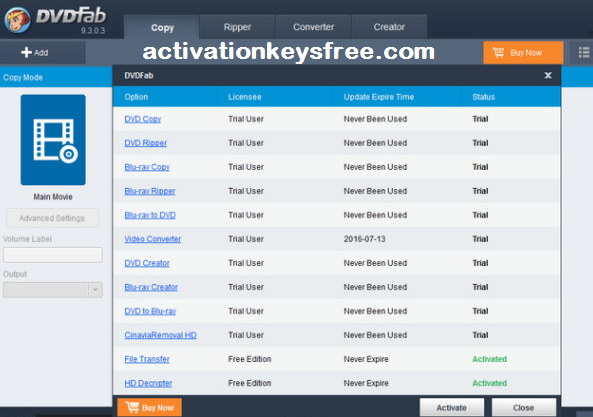Click Trial User in CinaviaRemoval HD row
Viewport: 593px width, 417px height.
pyautogui.click(x=246, y=335)
